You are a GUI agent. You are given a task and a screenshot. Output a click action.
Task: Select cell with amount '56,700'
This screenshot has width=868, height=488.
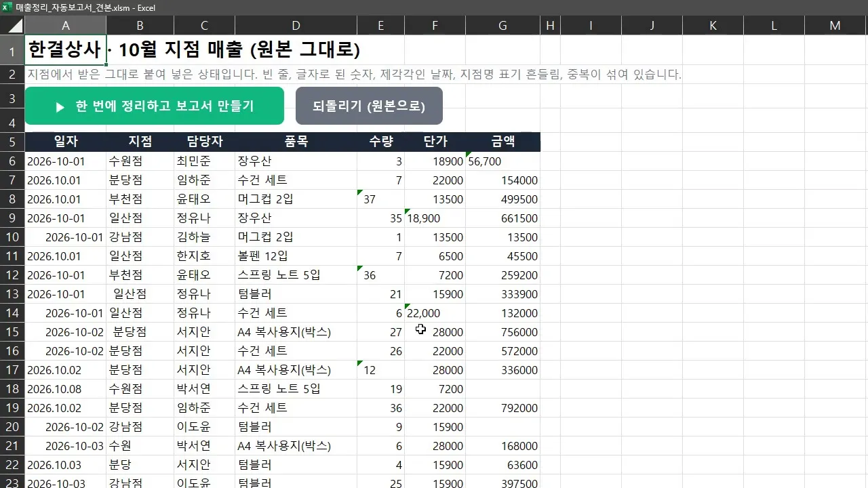(502, 161)
